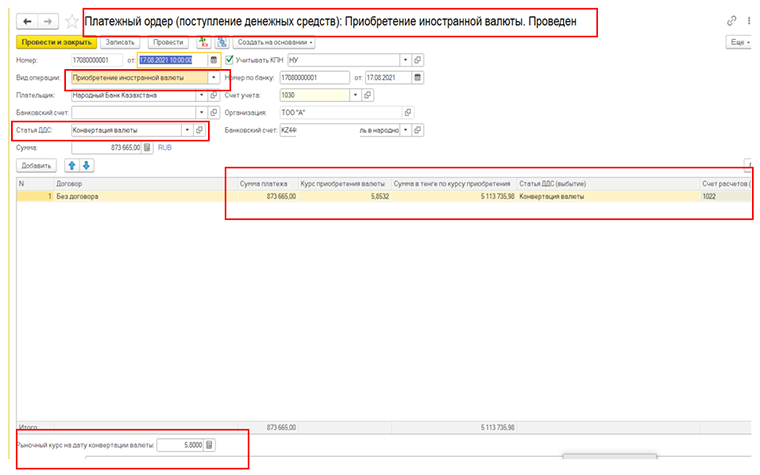Open calendar picker next to document date
The width and height of the screenshot is (760, 475).
(x=212, y=60)
